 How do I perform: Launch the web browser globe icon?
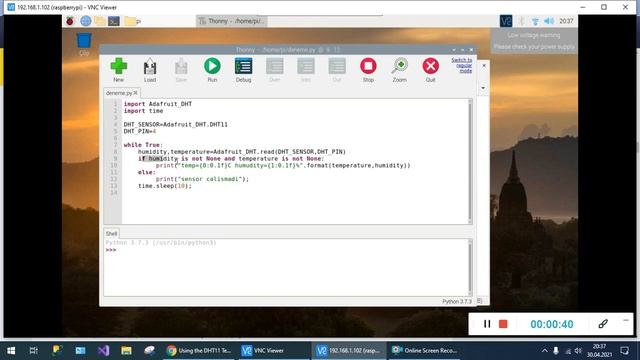(85, 21)
